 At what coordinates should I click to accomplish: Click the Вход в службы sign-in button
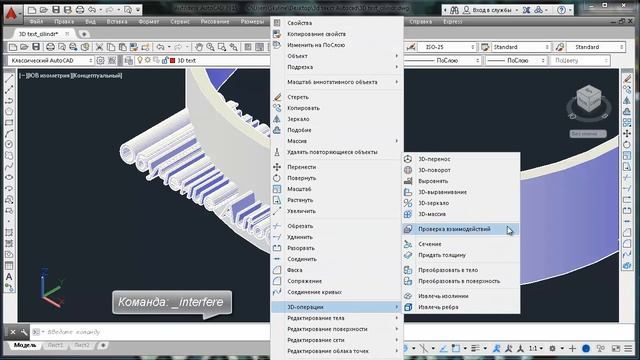(487, 10)
